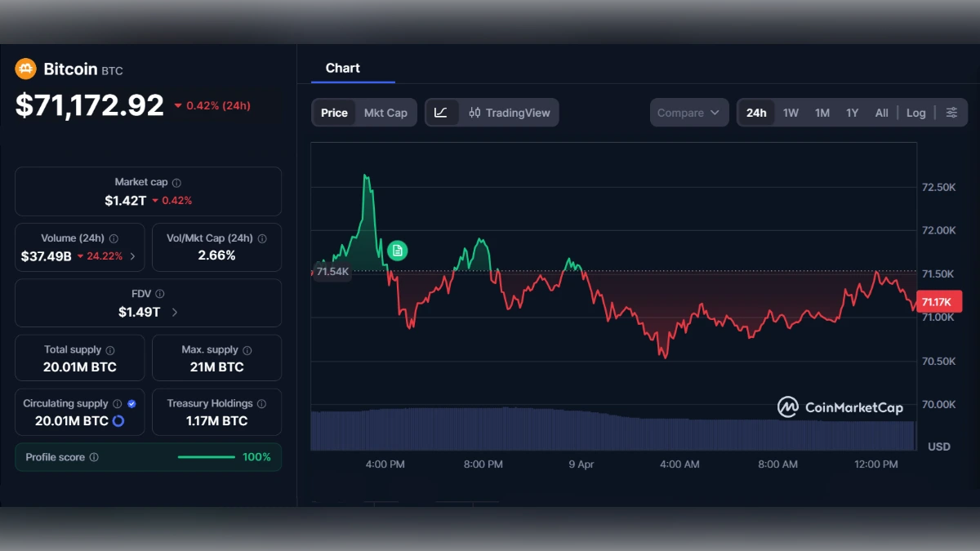Click the TradingView candlestick icon
This screenshot has height=551, width=980.
pos(475,113)
